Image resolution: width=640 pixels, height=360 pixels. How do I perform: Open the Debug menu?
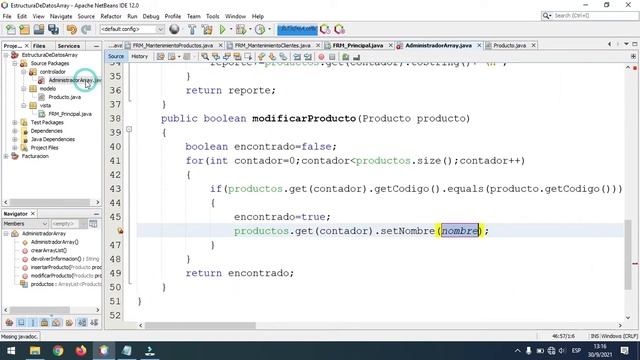pos(151,16)
